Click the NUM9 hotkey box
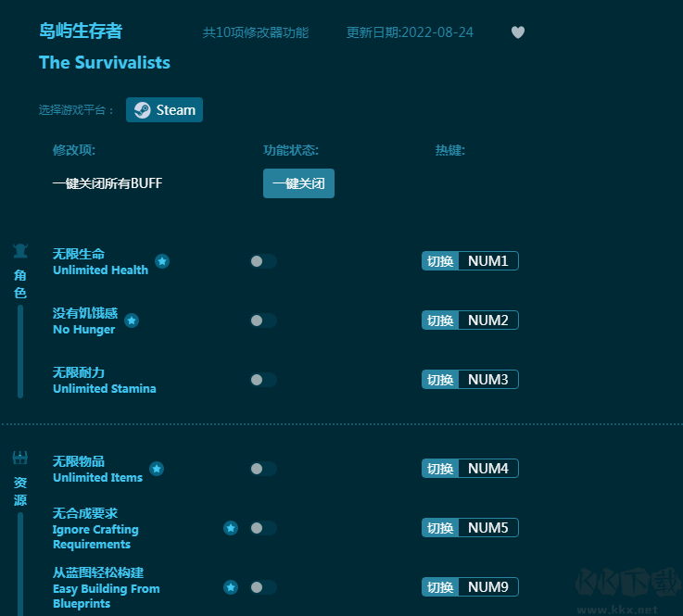This screenshot has width=683, height=616. point(487,587)
